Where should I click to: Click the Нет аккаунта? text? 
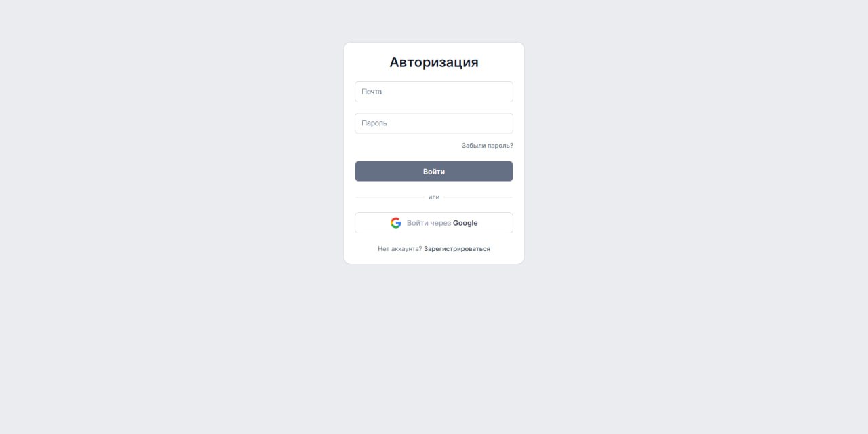pyautogui.click(x=400, y=249)
